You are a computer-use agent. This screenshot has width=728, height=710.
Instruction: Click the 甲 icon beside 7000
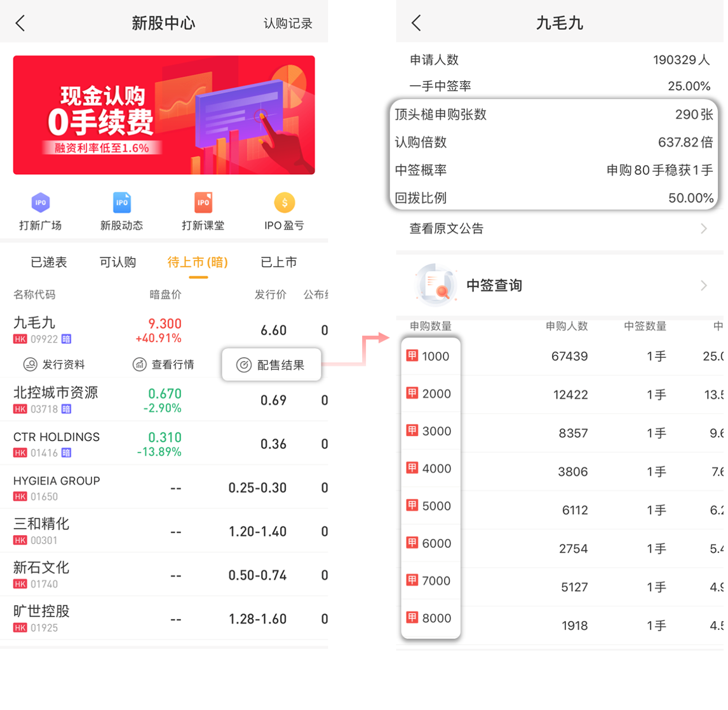pyautogui.click(x=412, y=580)
